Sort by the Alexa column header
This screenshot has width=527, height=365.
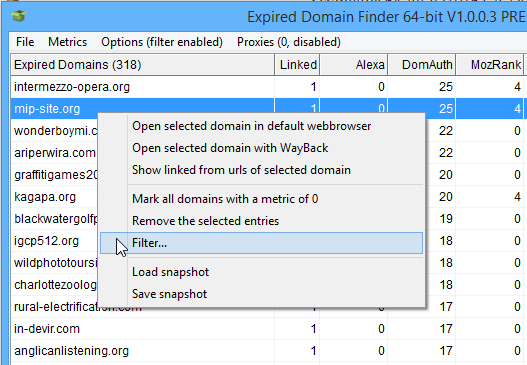(x=354, y=65)
